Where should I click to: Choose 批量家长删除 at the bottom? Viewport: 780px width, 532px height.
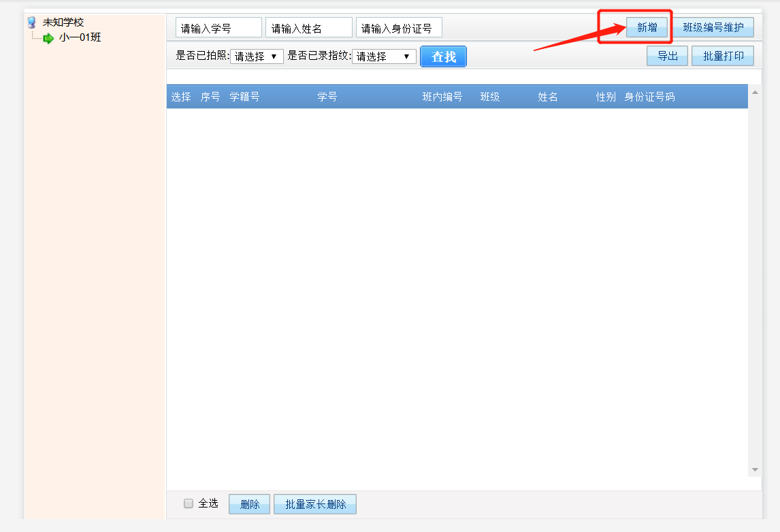(x=314, y=503)
